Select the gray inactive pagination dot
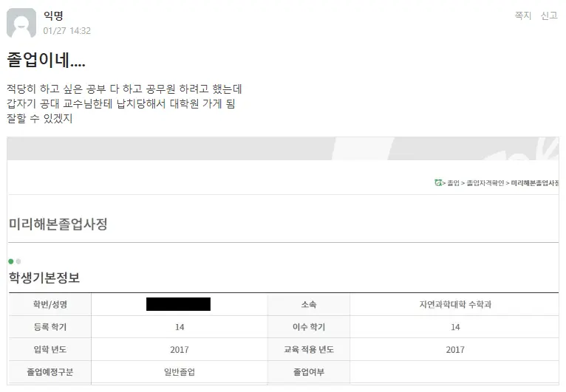Image resolution: width=566 pixels, height=392 pixels. [18, 261]
